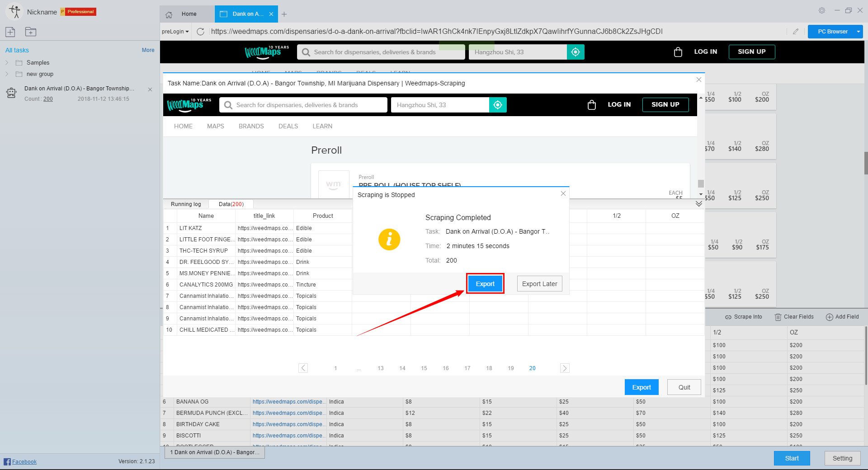Collapse the data panel with double chevron
The width and height of the screenshot is (868, 470).
tap(699, 204)
